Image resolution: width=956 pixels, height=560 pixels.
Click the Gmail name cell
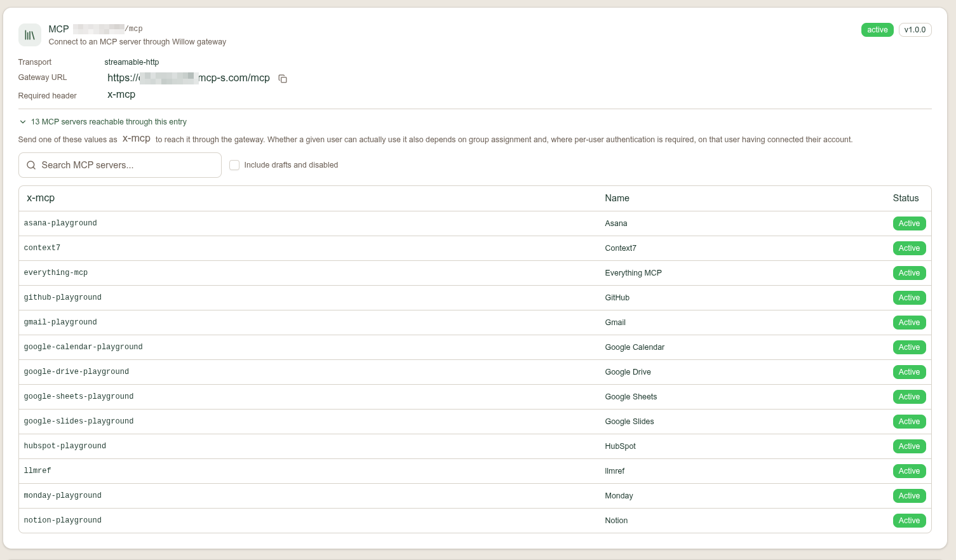(616, 323)
